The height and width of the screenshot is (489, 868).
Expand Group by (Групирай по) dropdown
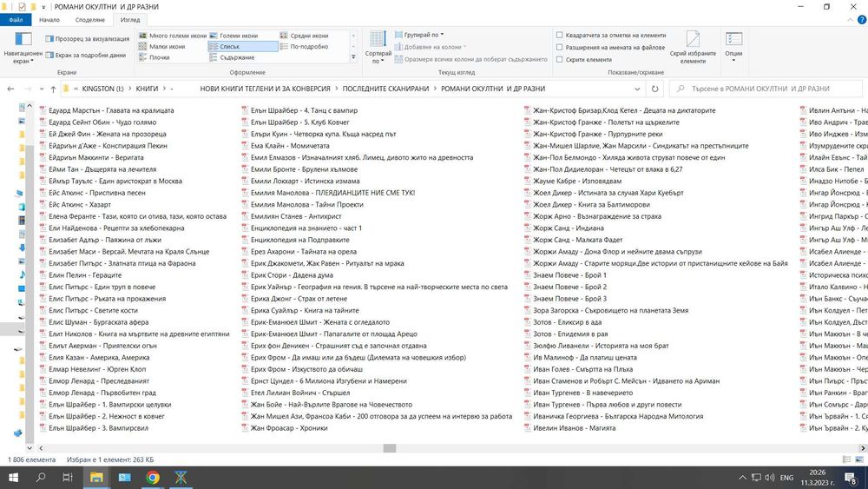pyautogui.click(x=419, y=35)
